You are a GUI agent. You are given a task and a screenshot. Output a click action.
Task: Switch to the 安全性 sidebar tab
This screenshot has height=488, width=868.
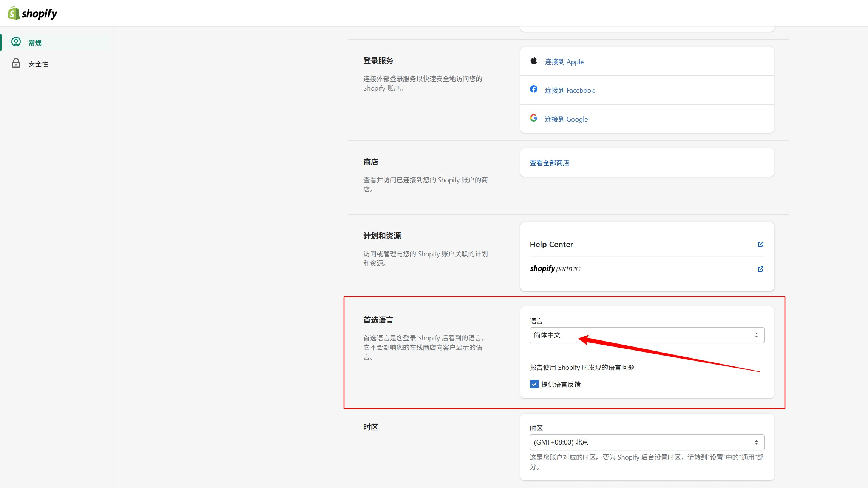[38, 64]
